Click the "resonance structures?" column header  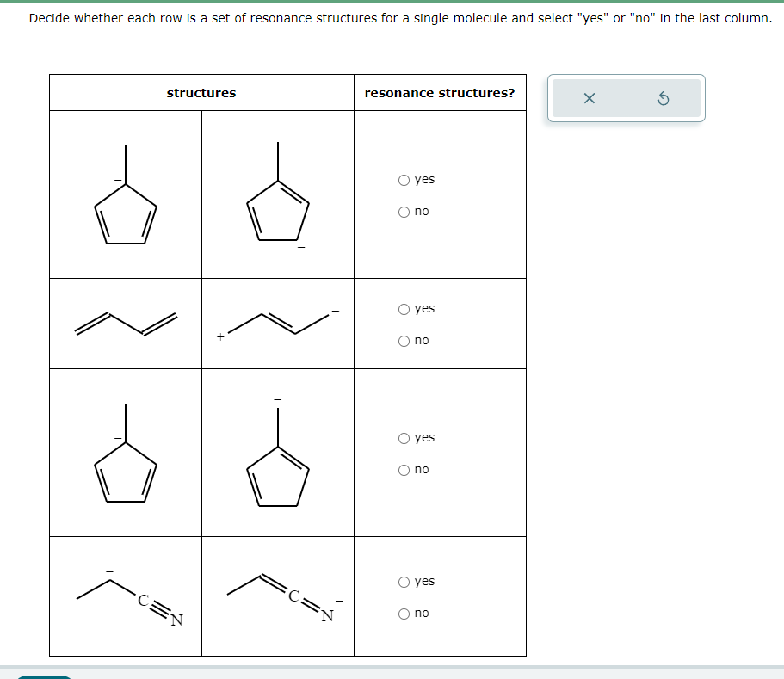(440, 93)
